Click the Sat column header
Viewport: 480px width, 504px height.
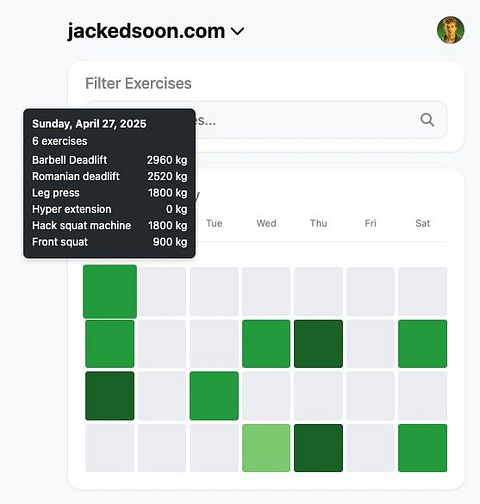[423, 223]
